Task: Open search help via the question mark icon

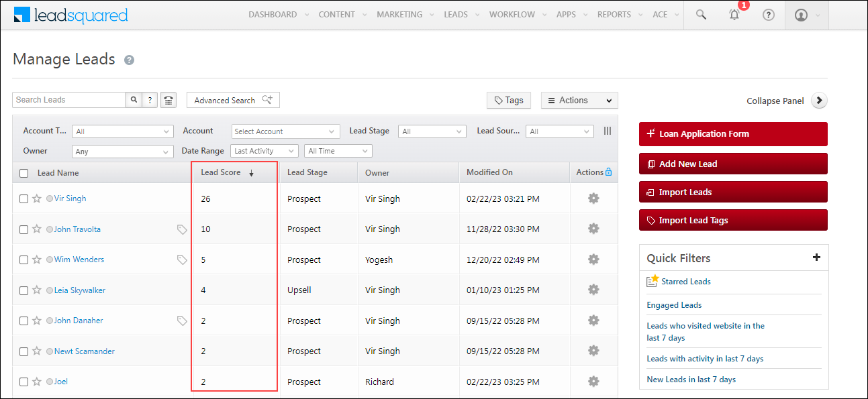Action: [x=149, y=99]
